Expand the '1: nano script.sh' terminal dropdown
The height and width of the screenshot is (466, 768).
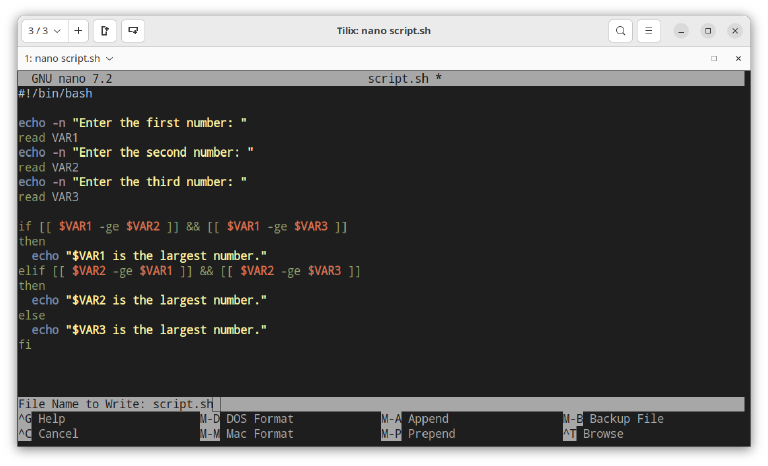pos(108,59)
